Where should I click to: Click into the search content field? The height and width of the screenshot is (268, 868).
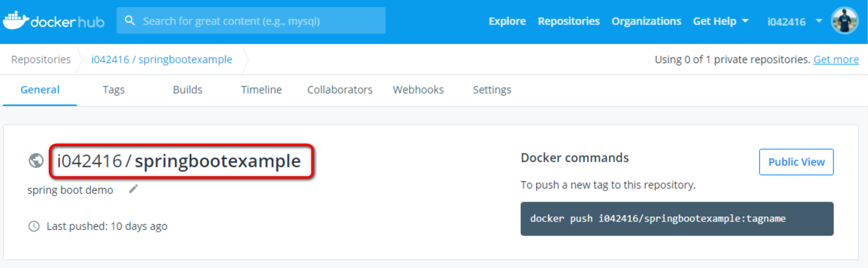click(256, 21)
